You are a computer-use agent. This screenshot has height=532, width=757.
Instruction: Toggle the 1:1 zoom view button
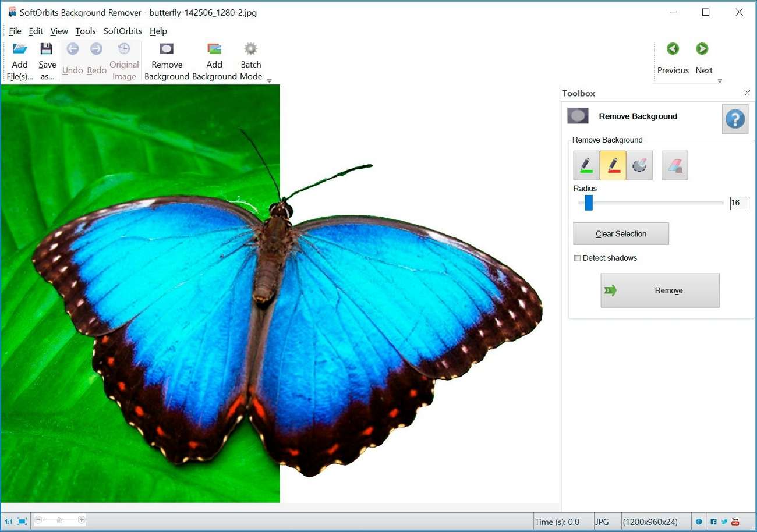point(8,521)
